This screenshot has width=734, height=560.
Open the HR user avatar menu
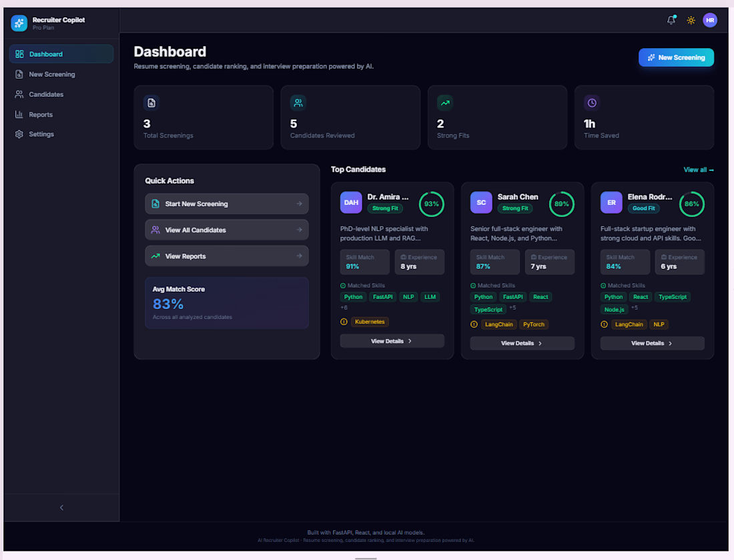710,20
